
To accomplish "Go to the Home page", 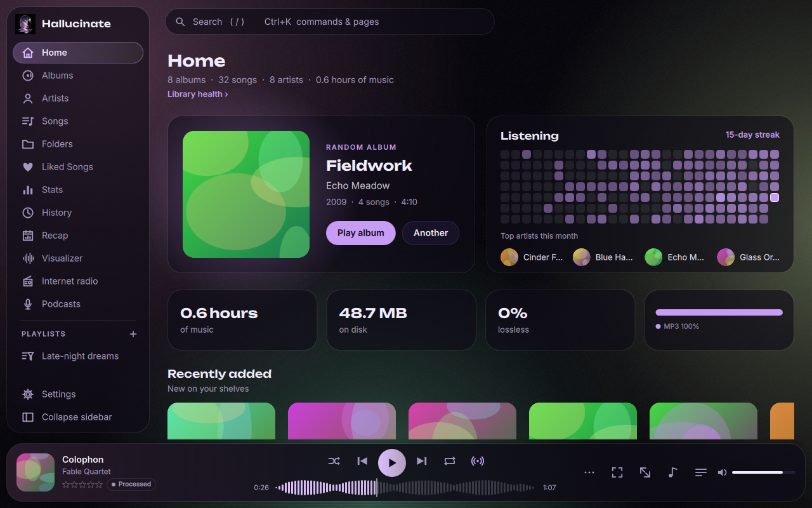I will (x=78, y=53).
